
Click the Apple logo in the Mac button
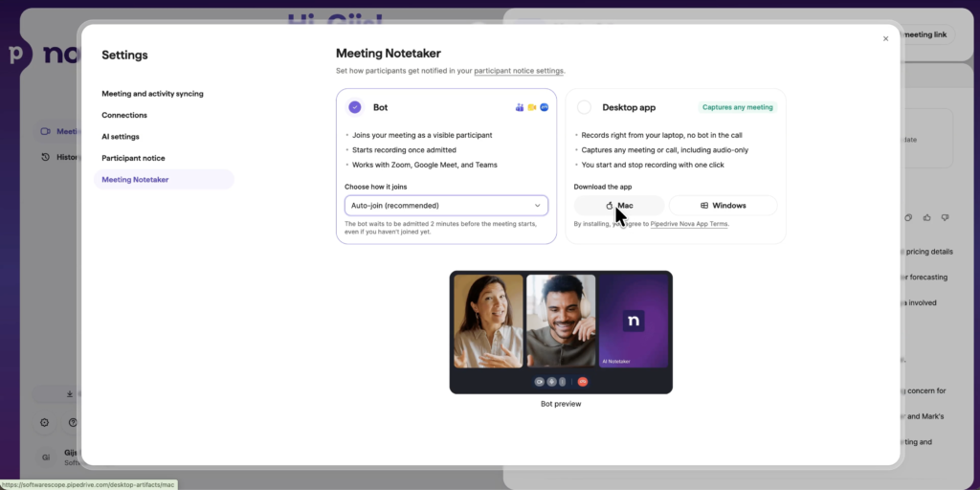point(610,206)
